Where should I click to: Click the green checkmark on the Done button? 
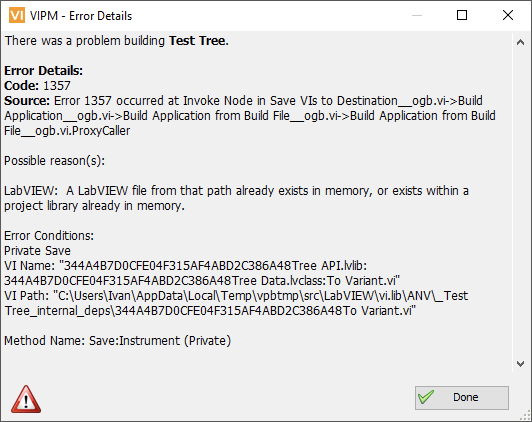point(426,397)
